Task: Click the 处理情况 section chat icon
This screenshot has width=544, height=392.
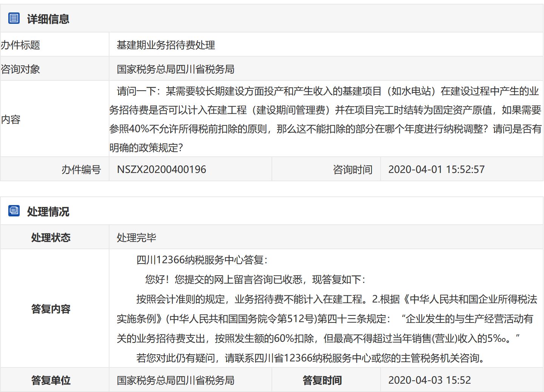Action: point(14,211)
